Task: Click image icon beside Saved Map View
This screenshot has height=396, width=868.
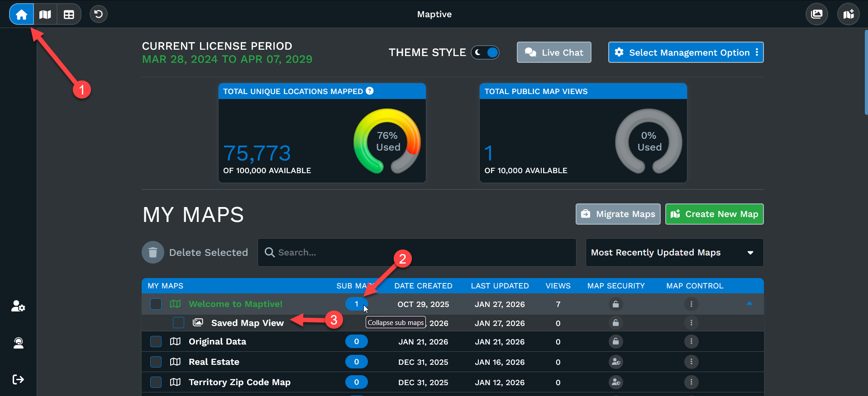Action: click(x=198, y=322)
